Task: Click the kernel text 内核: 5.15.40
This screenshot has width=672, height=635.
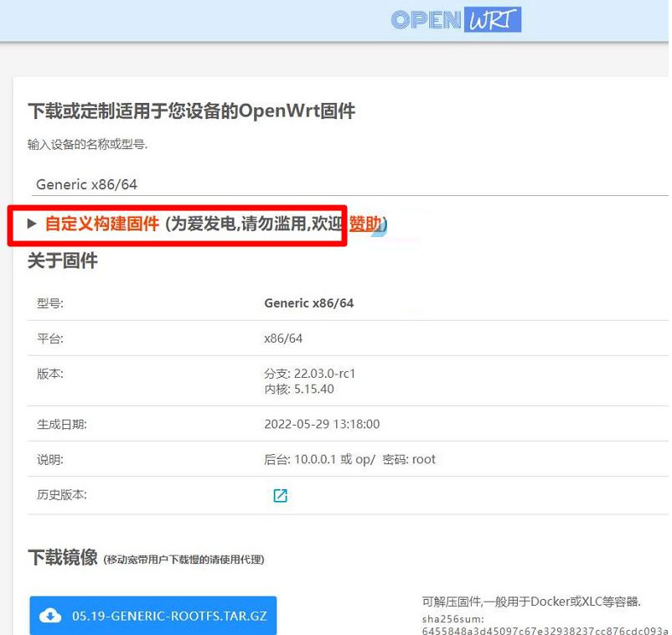Action: (299, 389)
